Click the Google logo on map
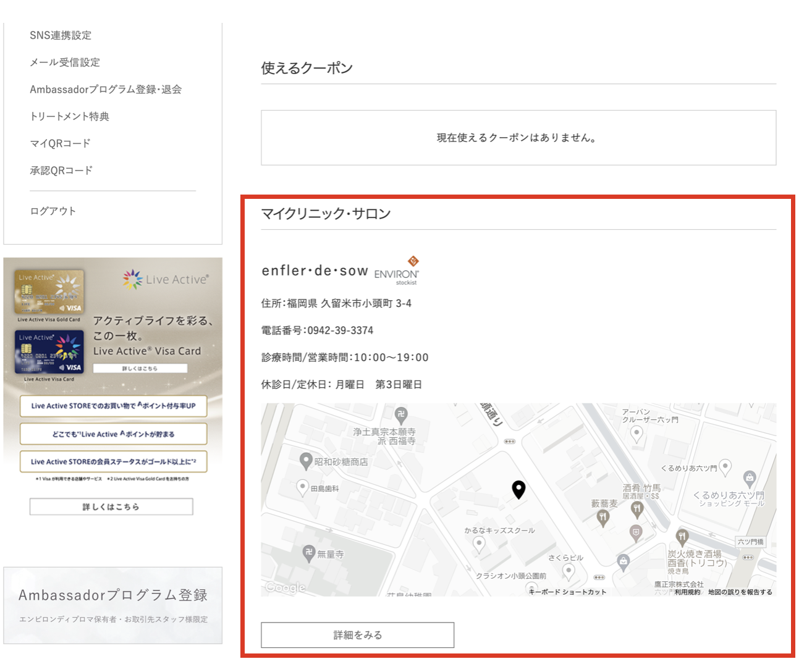This screenshot has height=672, width=812. (x=285, y=587)
